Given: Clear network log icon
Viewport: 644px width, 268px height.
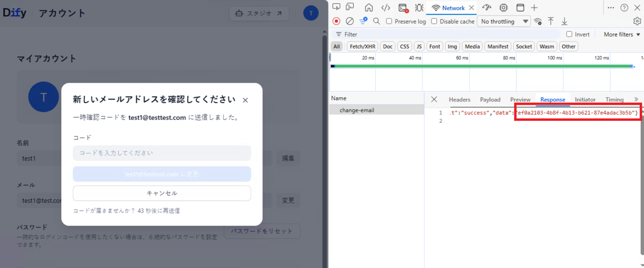Looking at the screenshot, I should [x=349, y=21].
